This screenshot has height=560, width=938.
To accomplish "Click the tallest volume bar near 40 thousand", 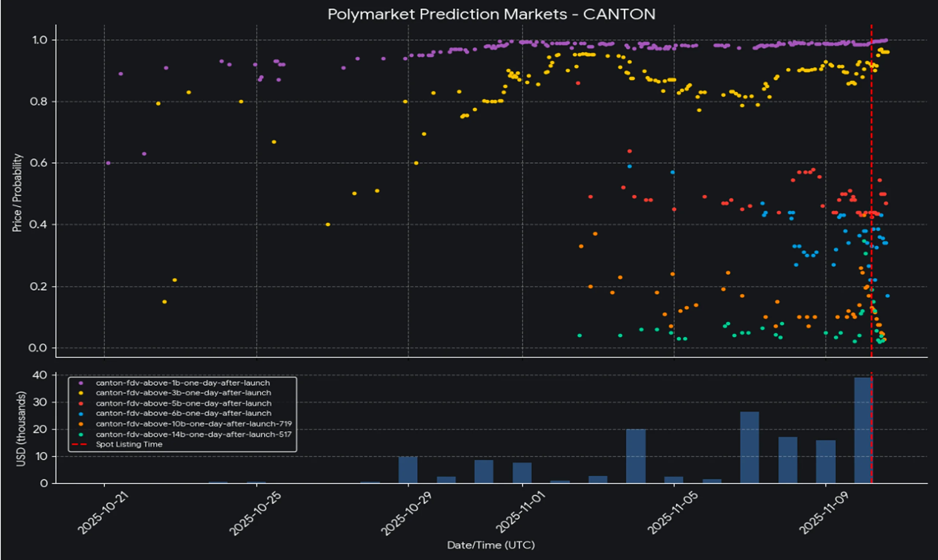I will pos(863,430).
